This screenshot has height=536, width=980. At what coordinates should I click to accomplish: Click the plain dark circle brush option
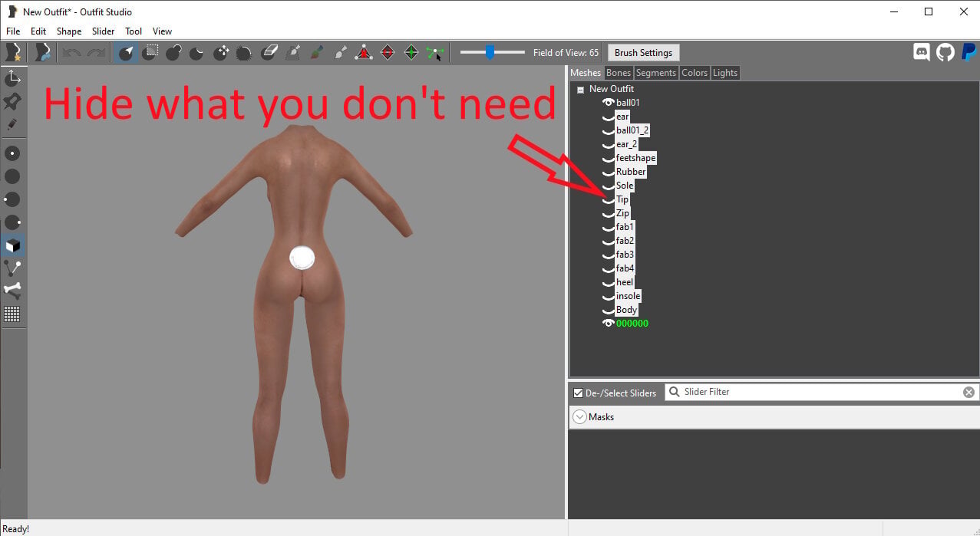(x=12, y=176)
